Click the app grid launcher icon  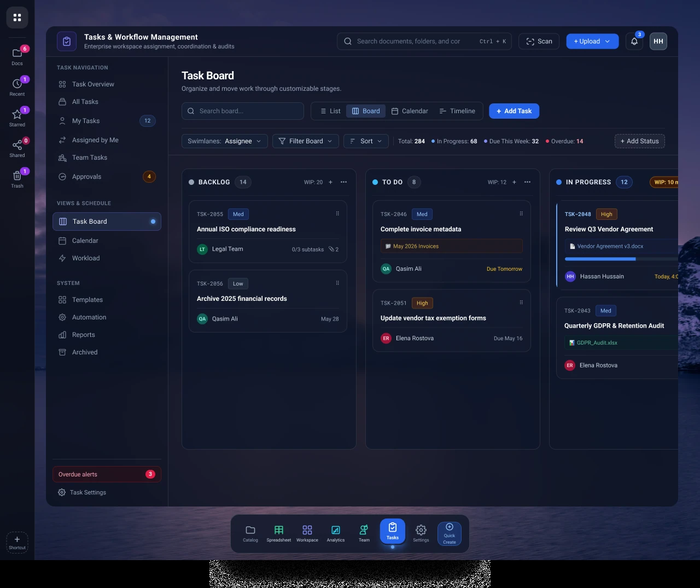tap(17, 18)
